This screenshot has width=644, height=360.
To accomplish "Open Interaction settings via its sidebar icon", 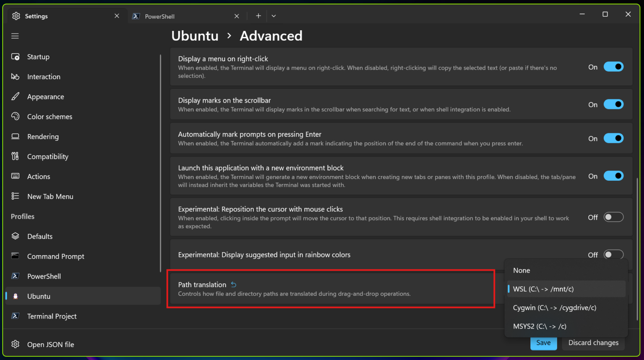I will point(16,76).
